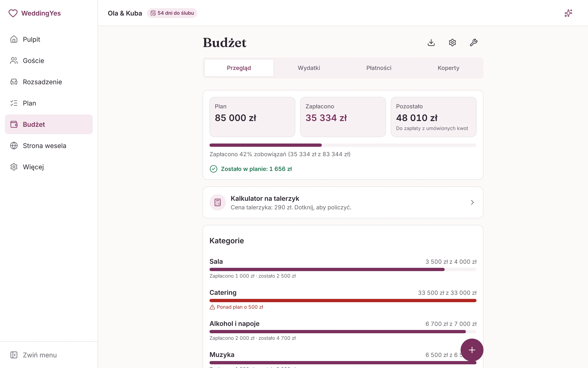
Task: Open the Strona wesela globe icon
Action: pyautogui.click(x=14, y=146)
